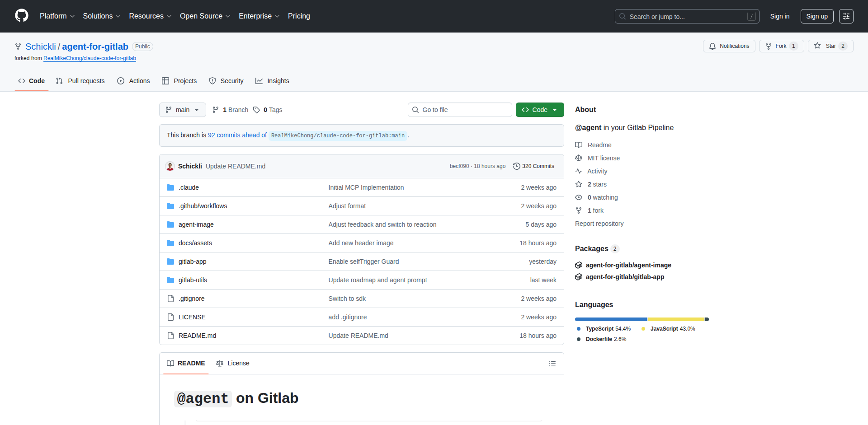Star the repository via star icon
868x425 pixels.
coord(817,46)
